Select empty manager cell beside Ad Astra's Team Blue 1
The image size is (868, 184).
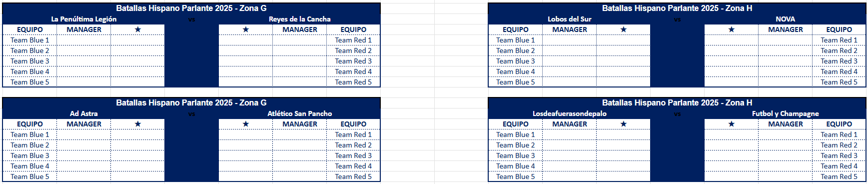(84, 134)
